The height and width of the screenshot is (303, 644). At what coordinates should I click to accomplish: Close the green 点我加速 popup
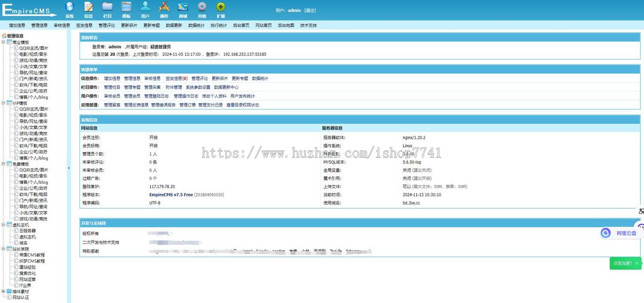click(637, 263)
